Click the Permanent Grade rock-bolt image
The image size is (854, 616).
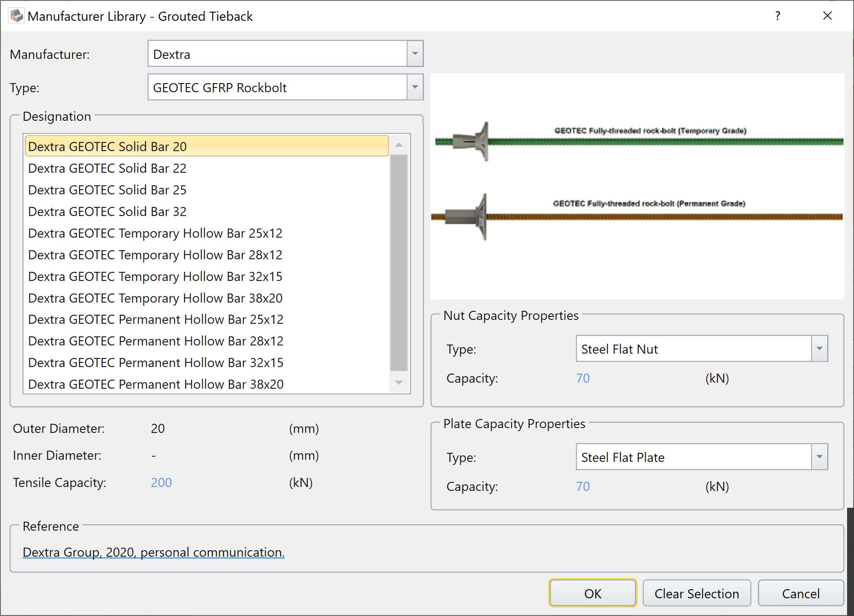coord(637,216)
